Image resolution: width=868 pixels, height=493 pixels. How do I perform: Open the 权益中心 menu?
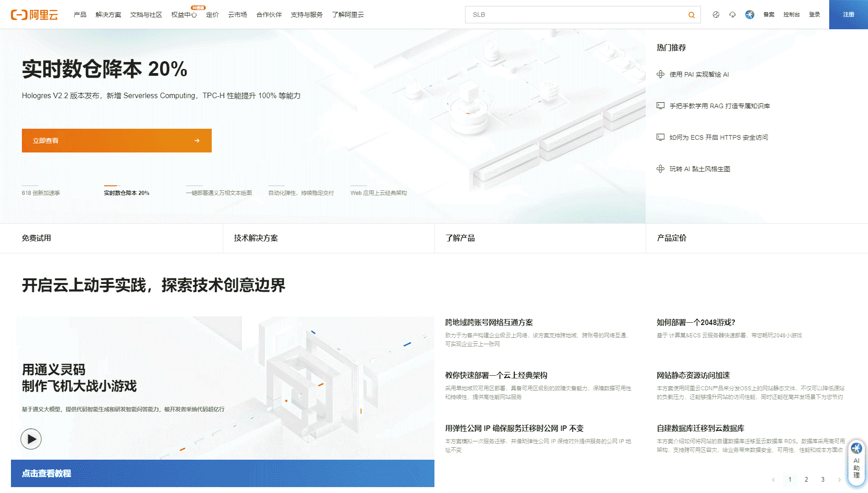(x=184, y=15)
